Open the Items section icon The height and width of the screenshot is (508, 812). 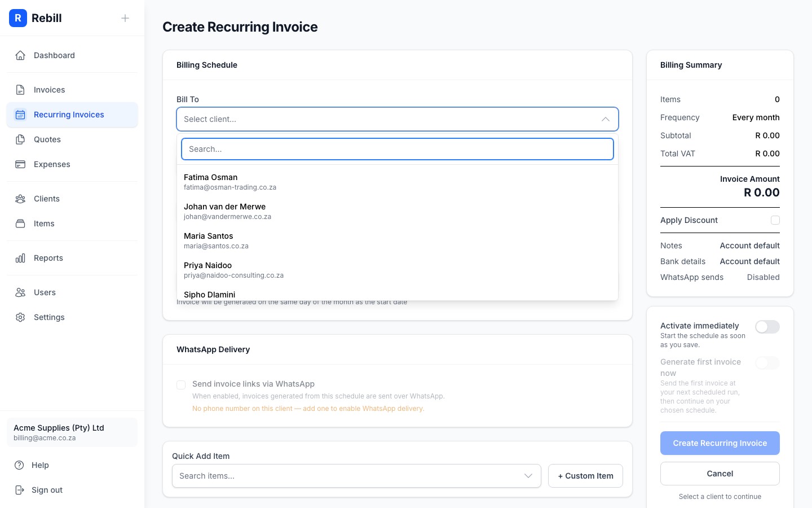point(21,224)
